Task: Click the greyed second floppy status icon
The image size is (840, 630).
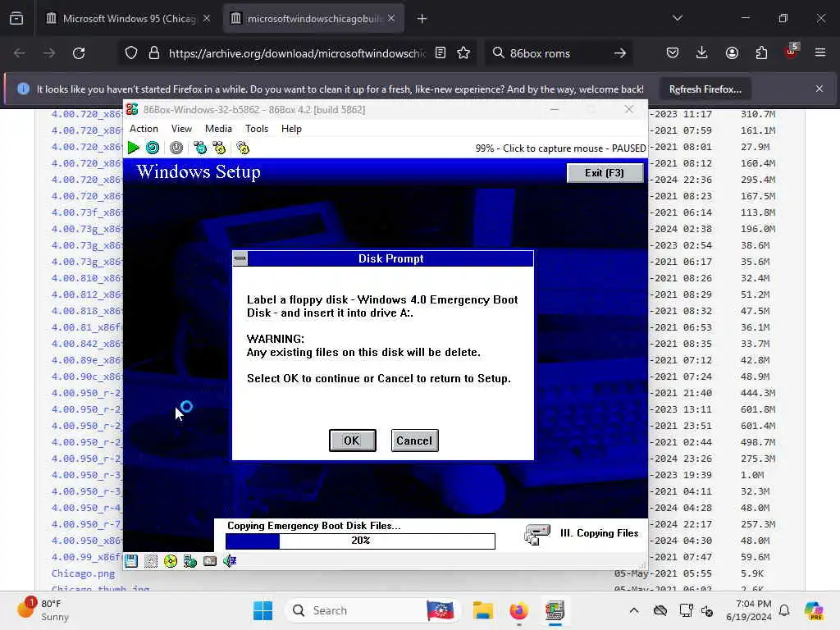Action: [151, 561]
